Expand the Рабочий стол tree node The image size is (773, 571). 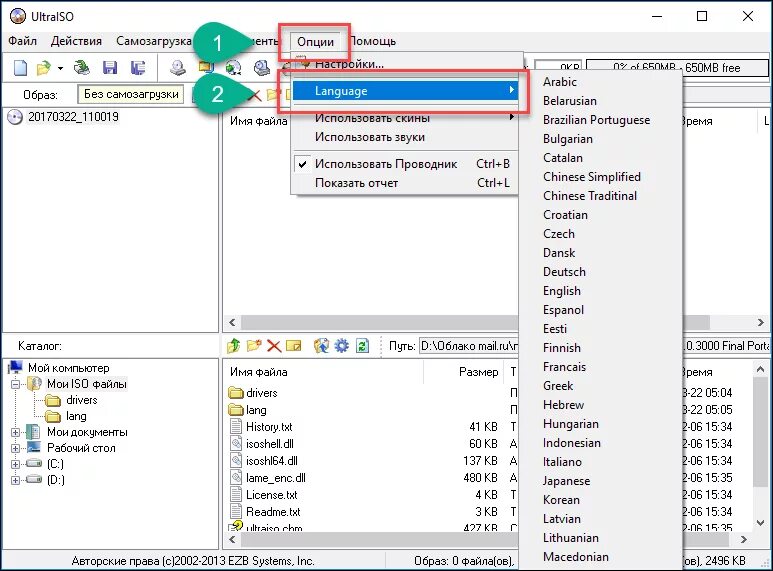coord(15,448)
